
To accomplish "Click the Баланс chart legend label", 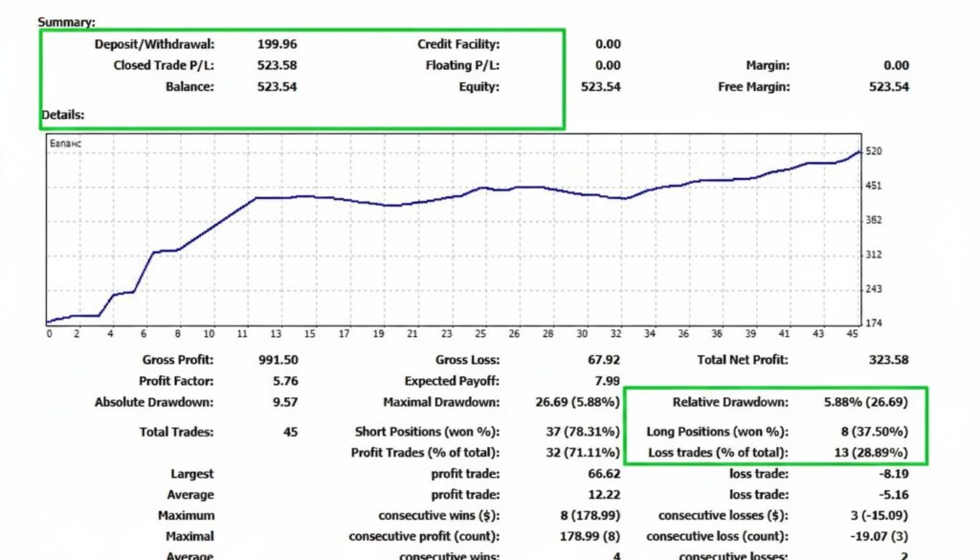I will point(66,144).
